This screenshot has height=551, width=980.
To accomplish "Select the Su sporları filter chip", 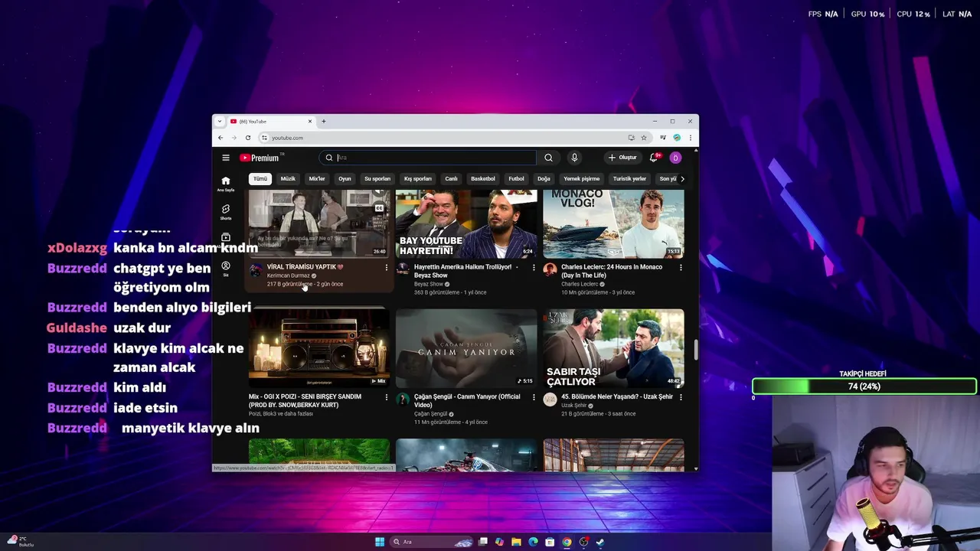I will pos(377,179).
